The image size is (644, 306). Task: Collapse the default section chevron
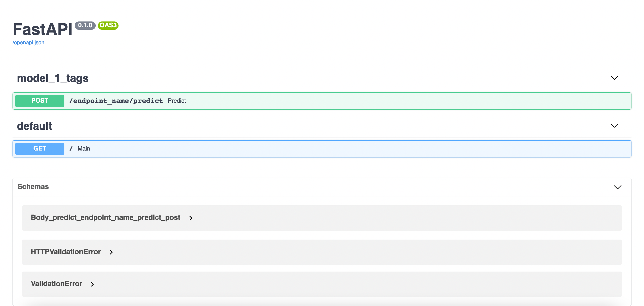(x=614, y=125)
